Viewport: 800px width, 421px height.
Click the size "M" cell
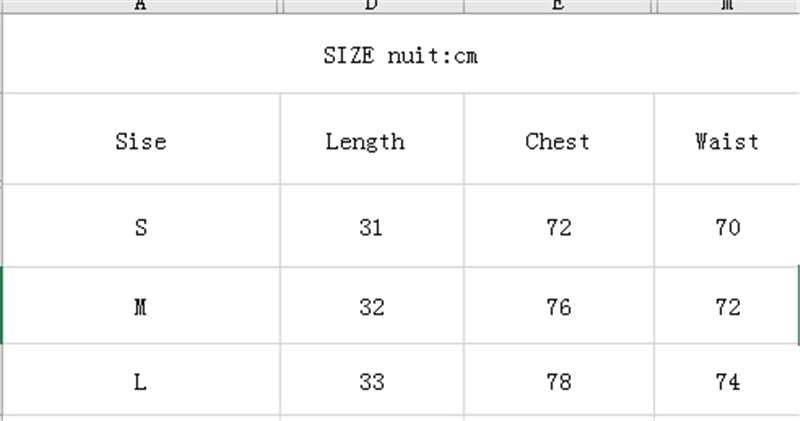point(140,307)
